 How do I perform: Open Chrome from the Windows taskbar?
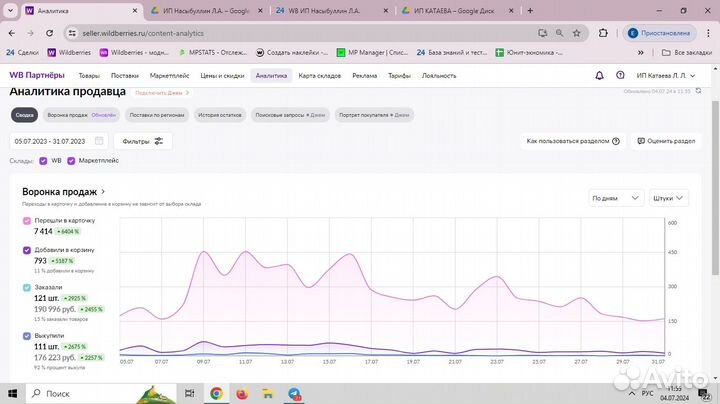[216, 394]
